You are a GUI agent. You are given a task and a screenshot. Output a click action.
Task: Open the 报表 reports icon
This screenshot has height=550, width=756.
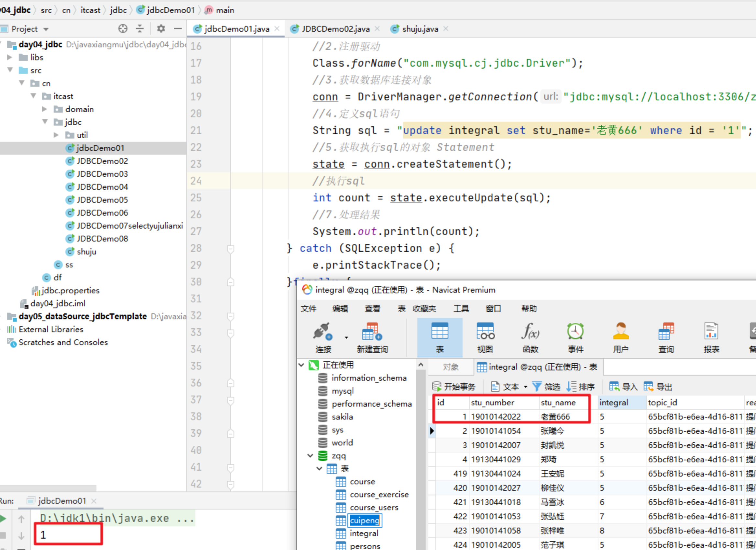(x=711, y=338)
